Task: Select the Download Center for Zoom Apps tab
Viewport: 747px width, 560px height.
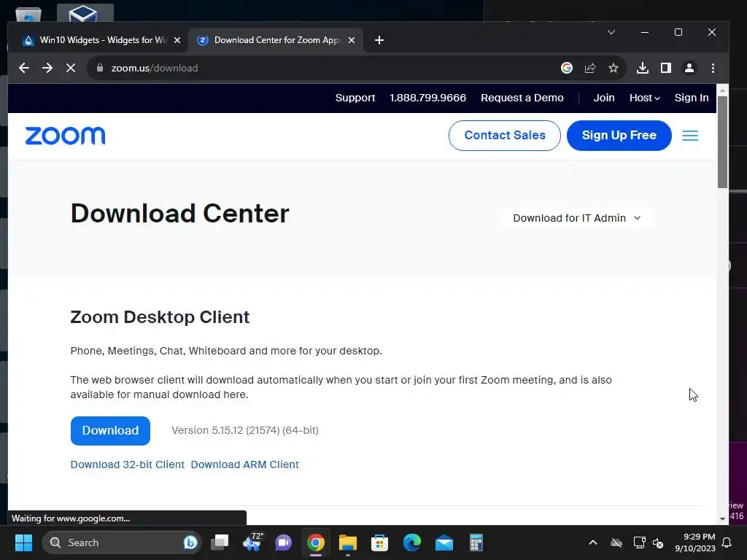Action: tap(276, 41)
